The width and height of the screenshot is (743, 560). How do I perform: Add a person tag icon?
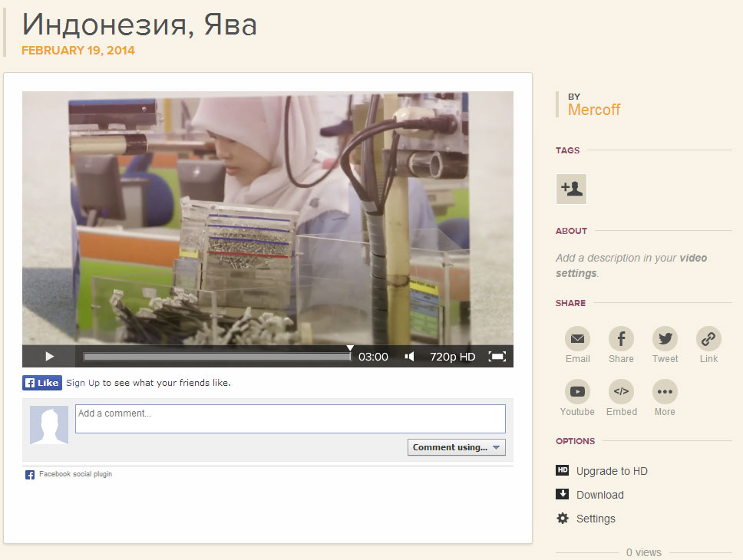click(x=571, y=189)
